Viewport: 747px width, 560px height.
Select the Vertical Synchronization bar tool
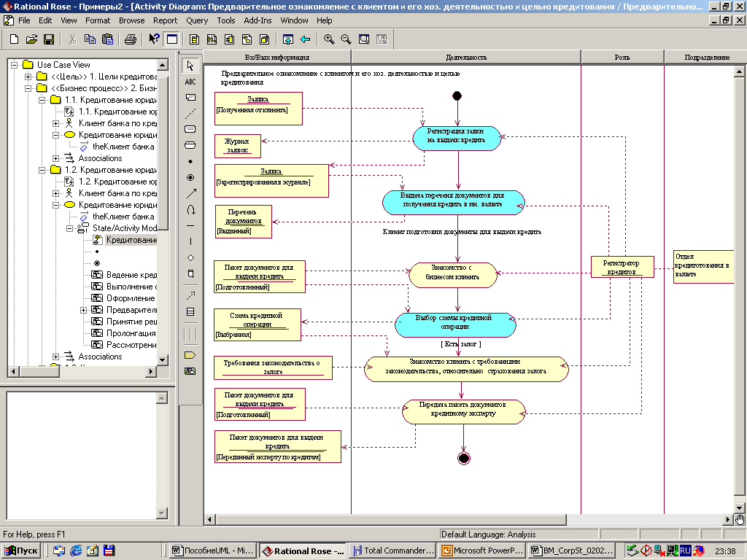pos(190,241)
